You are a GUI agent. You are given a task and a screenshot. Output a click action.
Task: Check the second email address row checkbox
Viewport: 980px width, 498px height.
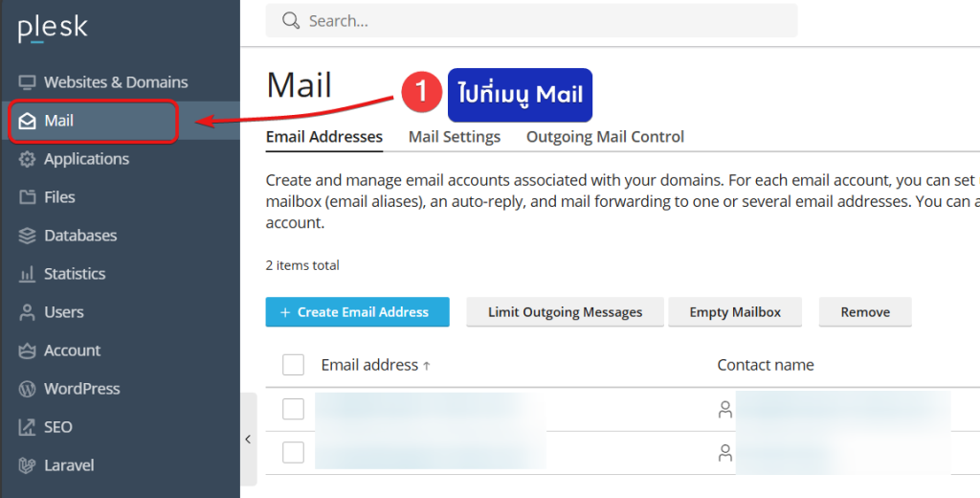click(x=294, y=452)
